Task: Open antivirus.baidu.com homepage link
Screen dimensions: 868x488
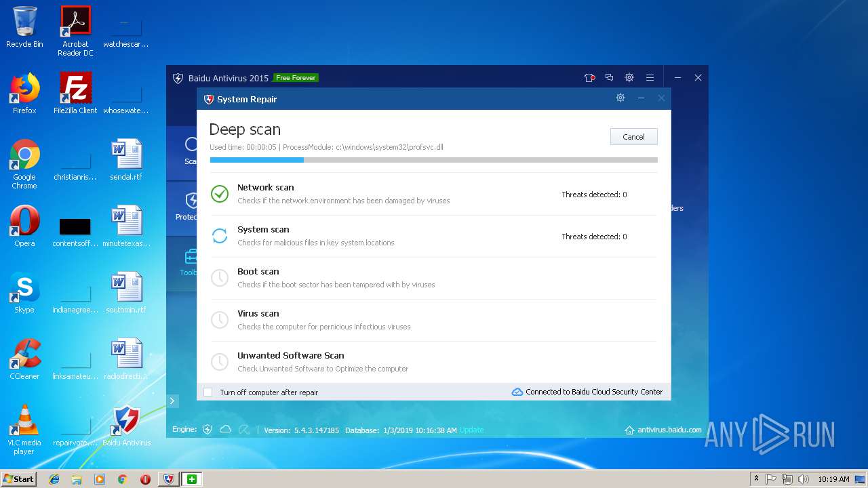Action: (x=669, y=430)
